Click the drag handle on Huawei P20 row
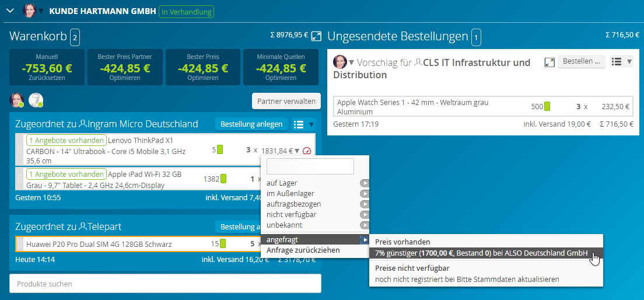Viewport: 644px width, 300px height. pyautogui.click(x=20, y=244)
